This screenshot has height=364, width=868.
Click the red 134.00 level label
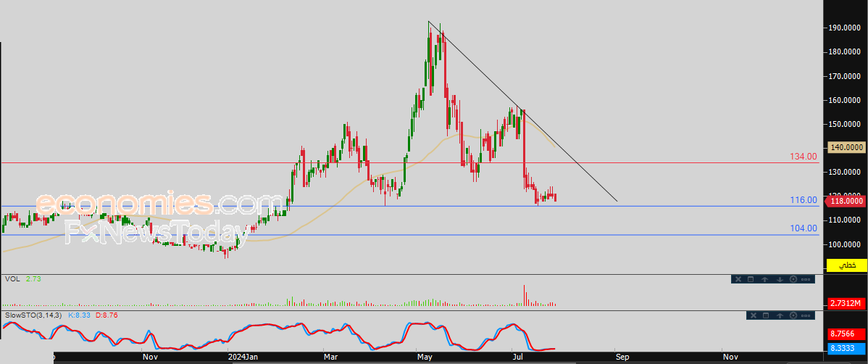tap(804, 156)
